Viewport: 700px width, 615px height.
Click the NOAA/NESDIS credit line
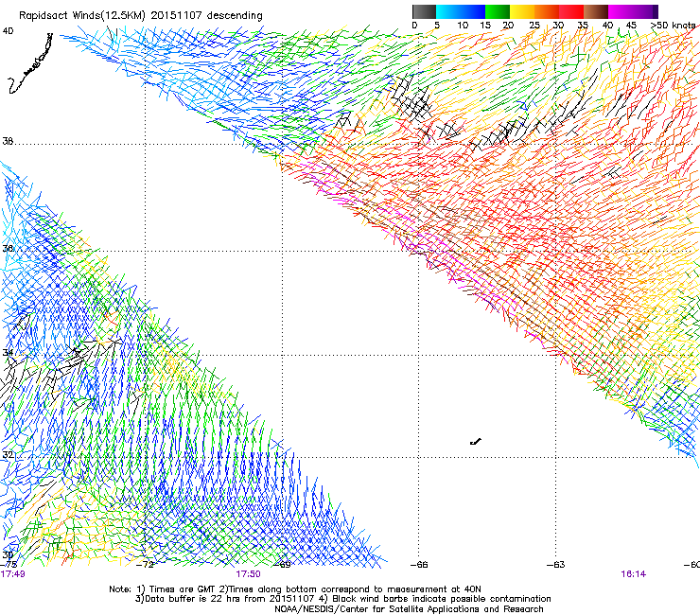click(409, 609)
